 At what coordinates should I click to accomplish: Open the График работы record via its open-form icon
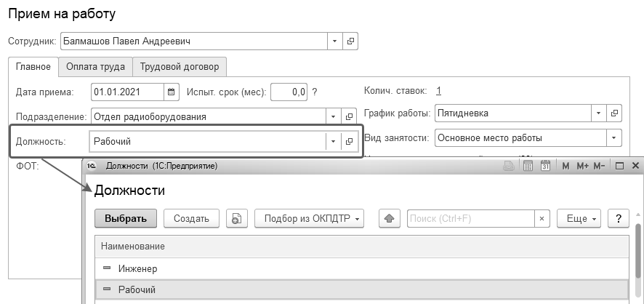[615, 113]
